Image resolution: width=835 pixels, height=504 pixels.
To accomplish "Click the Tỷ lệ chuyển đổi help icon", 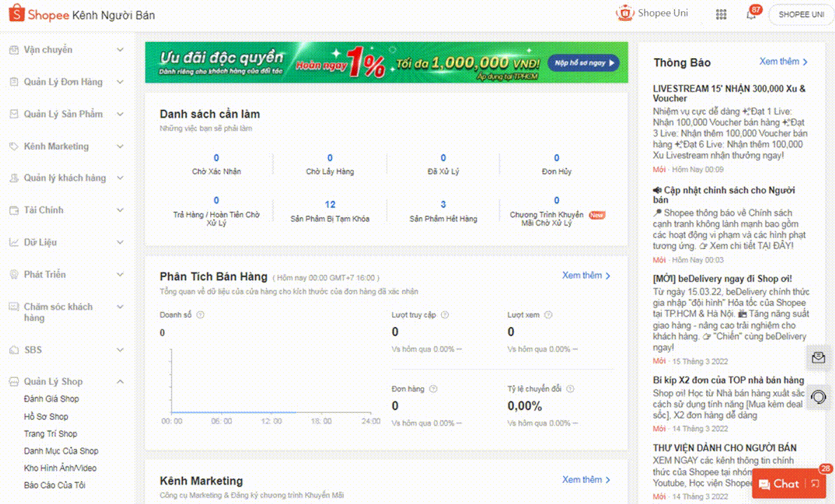I will pyautogui.click(x=570, y=389).
